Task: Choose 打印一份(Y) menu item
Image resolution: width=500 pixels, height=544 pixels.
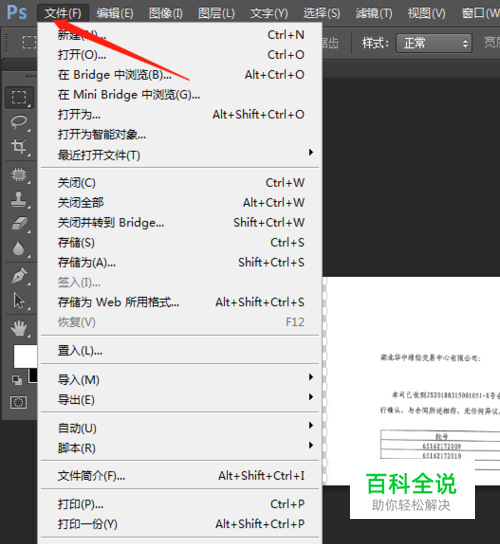Action: click(180, 524)
